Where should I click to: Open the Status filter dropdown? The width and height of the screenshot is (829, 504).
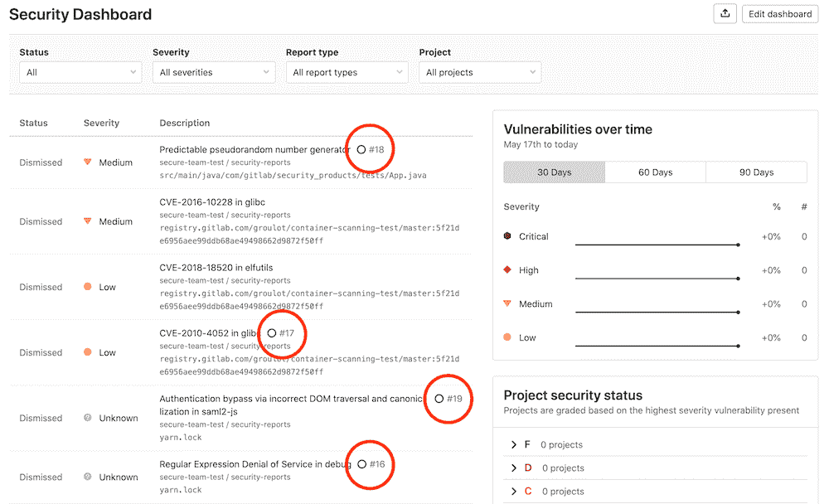point(80,73)
